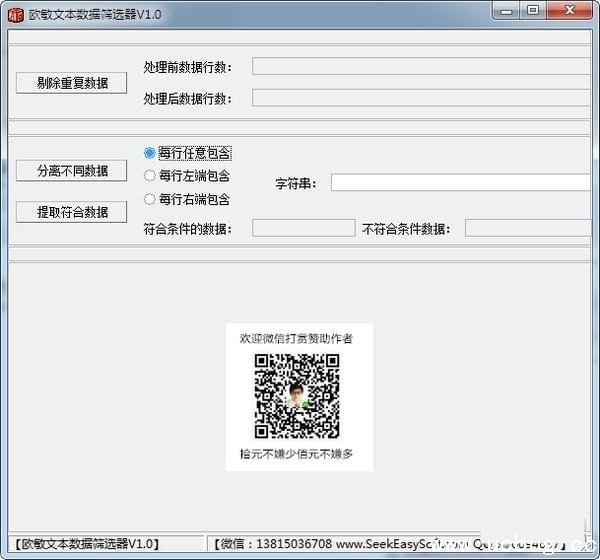Click the 欢迎微信打赏赞助作者 caption
Viewport: 600px width, 560px height.
click(297, 339)
